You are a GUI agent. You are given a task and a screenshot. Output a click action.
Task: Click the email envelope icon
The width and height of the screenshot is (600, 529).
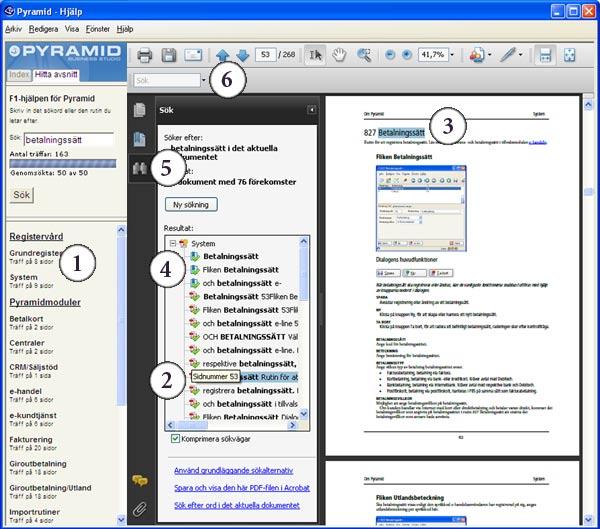pos(193,55)
